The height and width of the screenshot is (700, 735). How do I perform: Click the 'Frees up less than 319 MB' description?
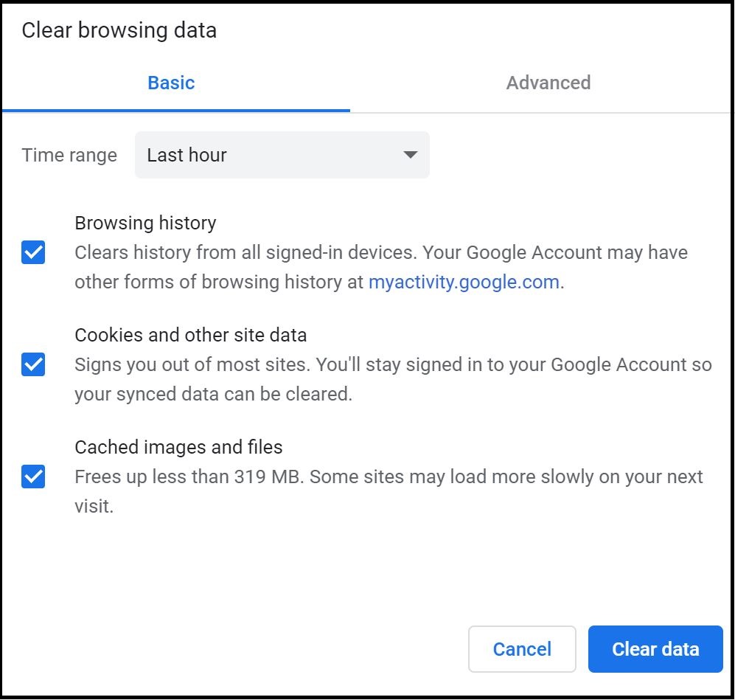(x=189, y=477)
